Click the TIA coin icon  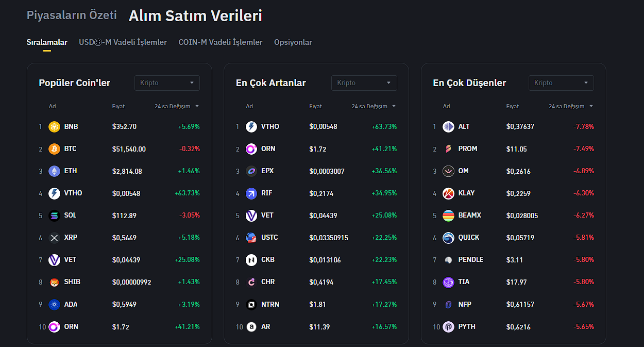pyautogui.click(x=448, y=282)
